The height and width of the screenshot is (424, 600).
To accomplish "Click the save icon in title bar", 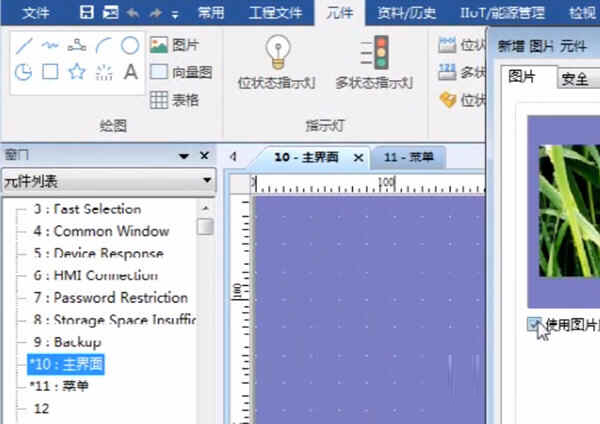I will click(x=87, y=12).
